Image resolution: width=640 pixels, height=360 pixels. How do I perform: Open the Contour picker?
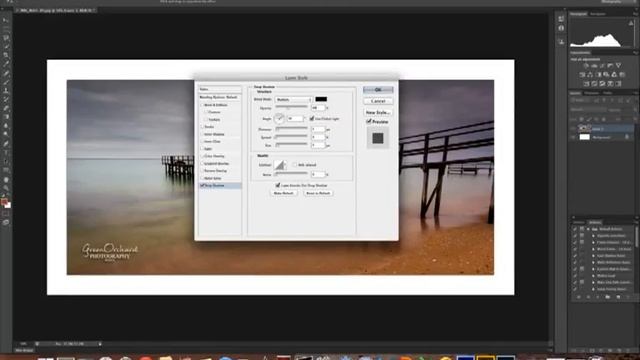tap(280, 165)
